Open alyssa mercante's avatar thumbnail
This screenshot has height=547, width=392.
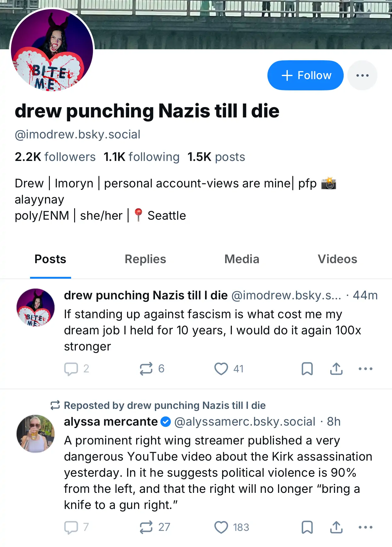coord(36,434)
